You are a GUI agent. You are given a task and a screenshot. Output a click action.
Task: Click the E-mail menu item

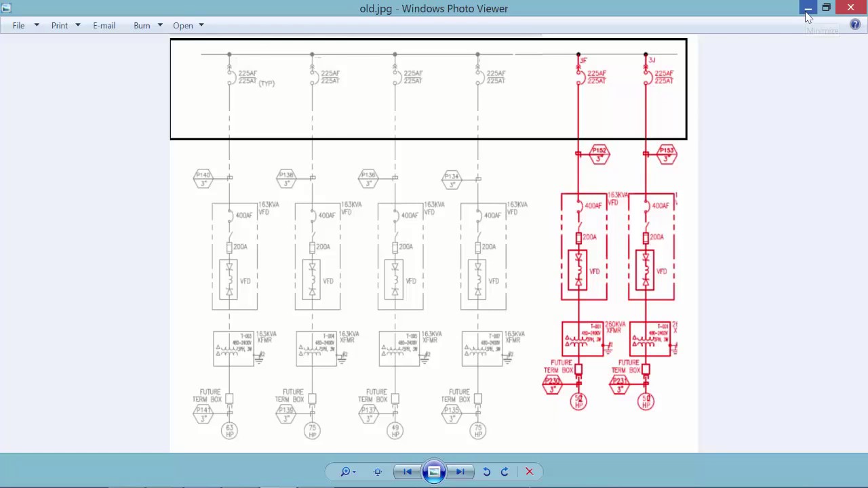[x=104, y=25]
